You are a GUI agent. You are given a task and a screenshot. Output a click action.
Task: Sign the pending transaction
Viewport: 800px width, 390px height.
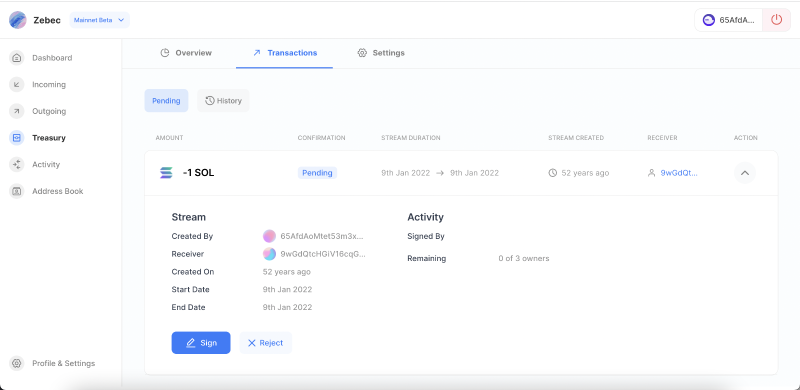point(201,343)
